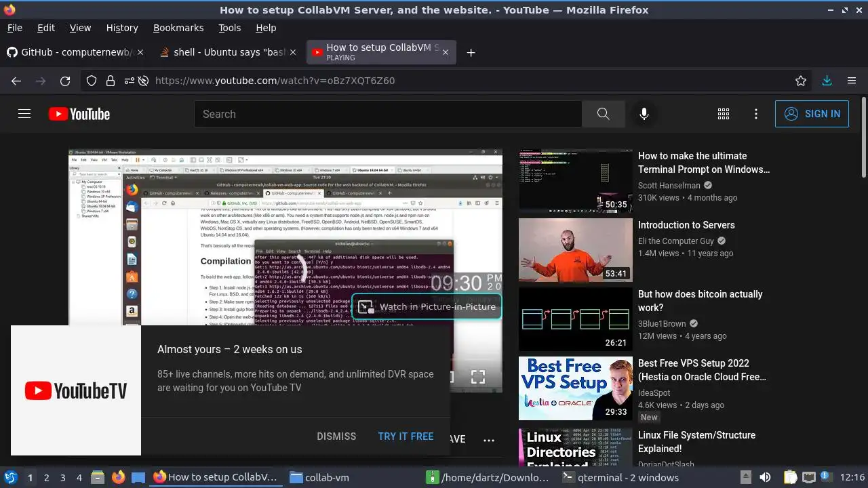Image resolution: width=868 pixels, height=488 pixels.
Task: Enter fullscreen with the video player icon
Action: point(478,377)
